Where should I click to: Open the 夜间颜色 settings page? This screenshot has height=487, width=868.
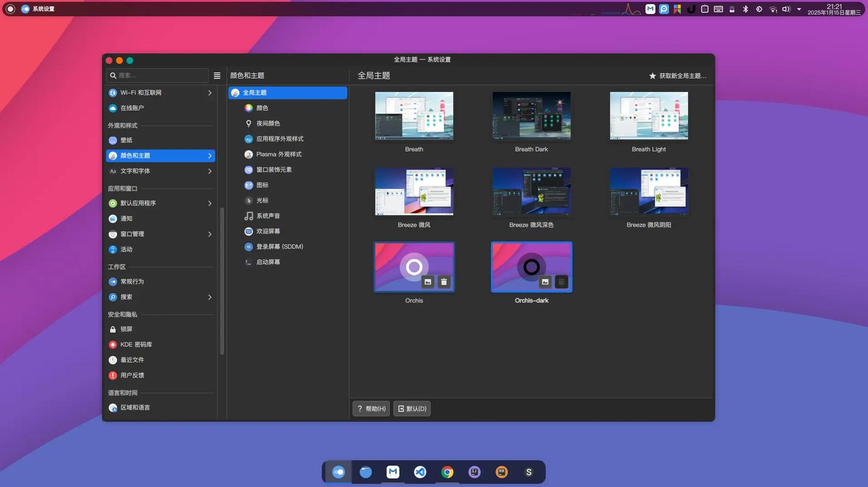pyautogui.click(x=268, y=124)
